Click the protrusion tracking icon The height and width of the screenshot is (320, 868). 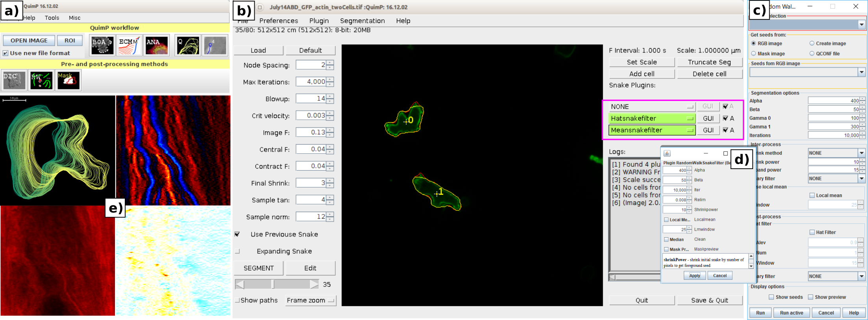(215, 45)
